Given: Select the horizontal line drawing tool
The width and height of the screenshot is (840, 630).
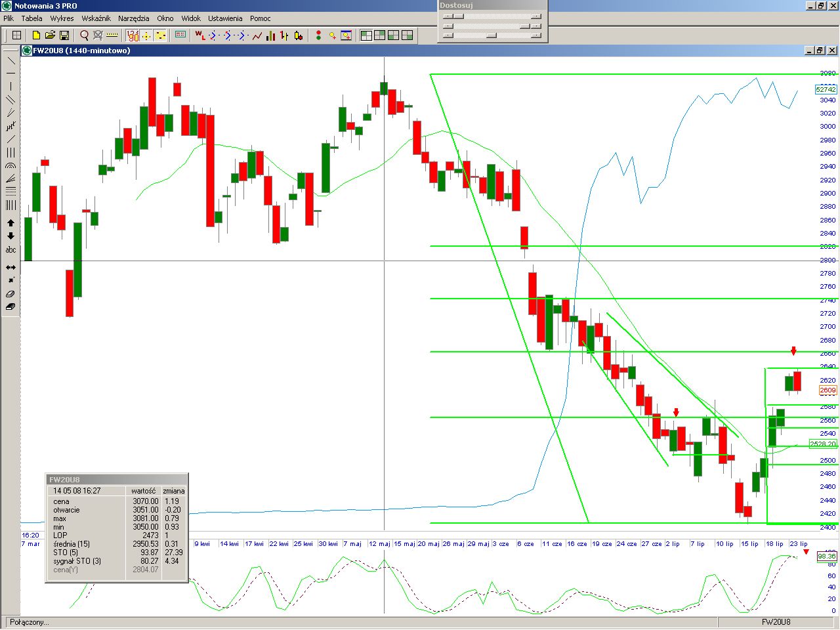Looking at the screenshot, I should click(x=10, y=73).
